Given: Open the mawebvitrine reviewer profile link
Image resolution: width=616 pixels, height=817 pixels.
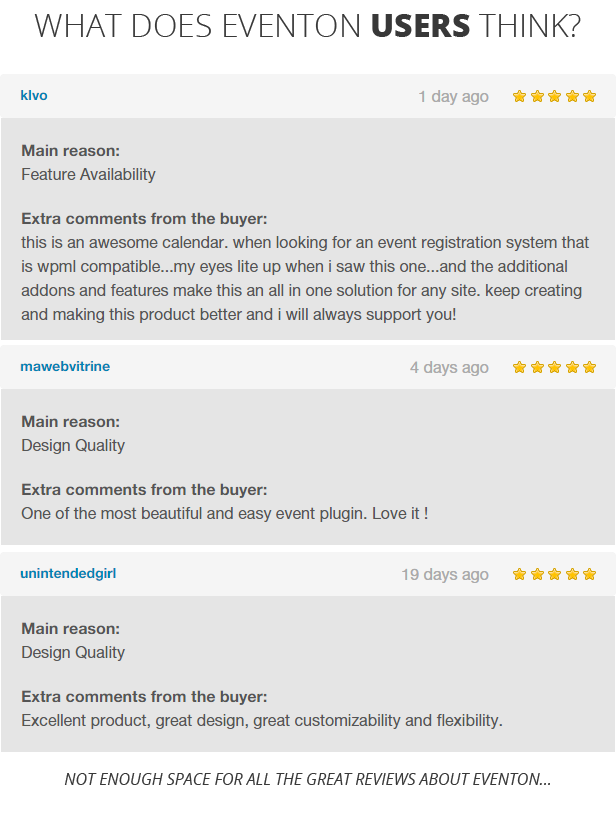Looking at the screenshot, I should tap(65, 367).
